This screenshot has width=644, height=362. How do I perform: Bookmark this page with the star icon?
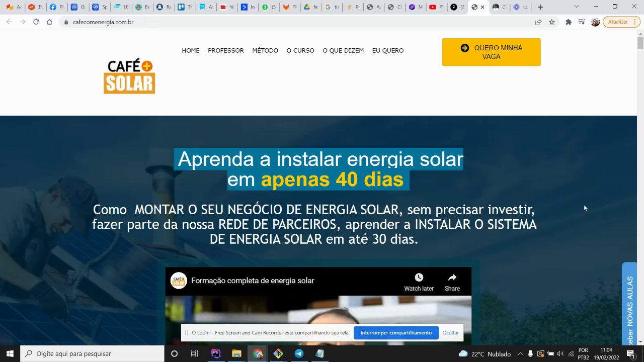click(x=552, y=22)
